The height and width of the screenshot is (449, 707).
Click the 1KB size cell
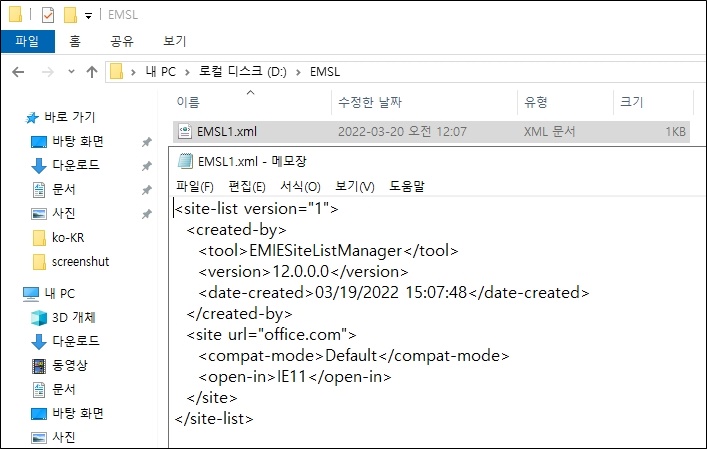675,132
